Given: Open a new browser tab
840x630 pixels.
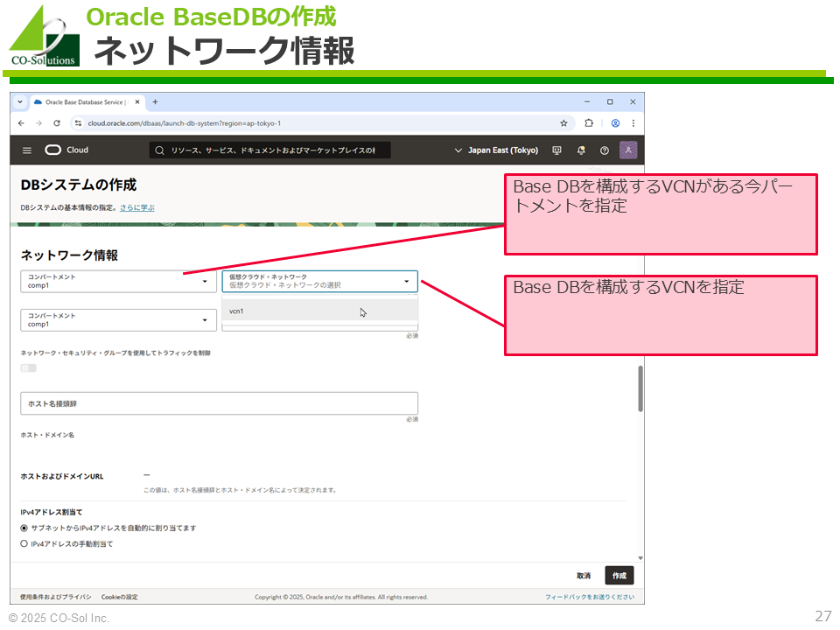Looking at the screenshot, I should 155,101.
